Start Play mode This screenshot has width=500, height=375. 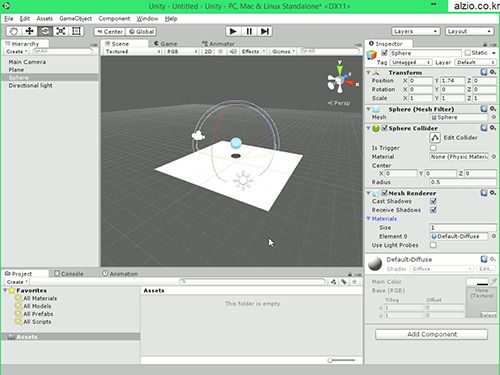(x=233, y=31)
